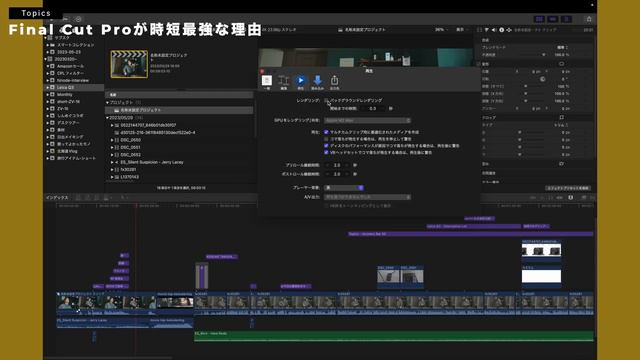This screenshot has width=640, height=360.
Task: Open the info inspector (i) icon
Action: pos(502,30)
